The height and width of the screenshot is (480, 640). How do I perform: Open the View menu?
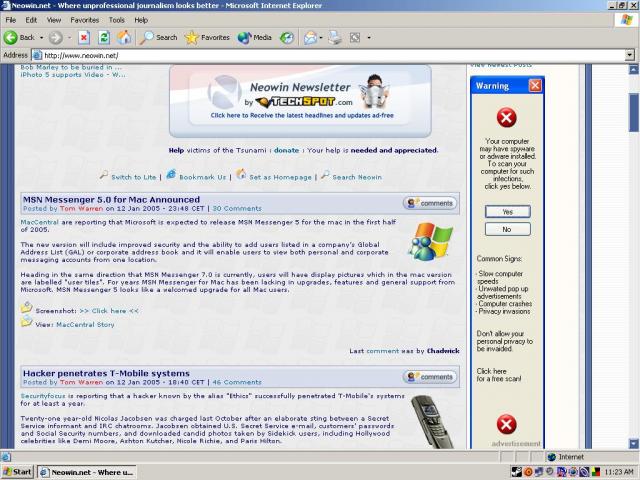click(x=53, y=20)
